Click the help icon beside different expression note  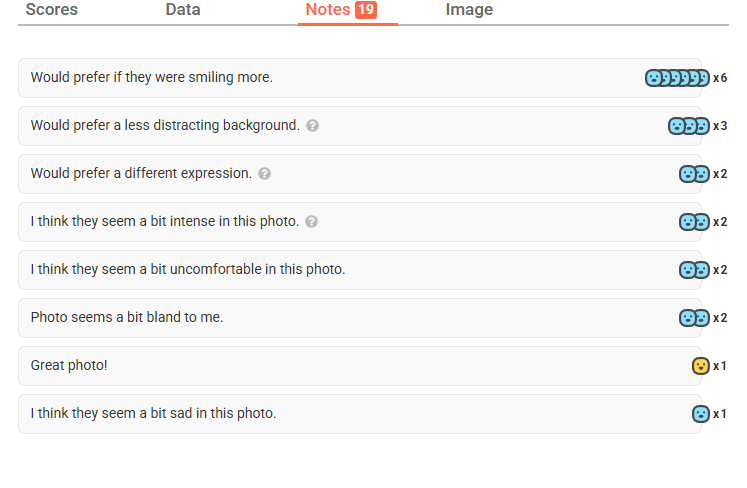point(265,174)
